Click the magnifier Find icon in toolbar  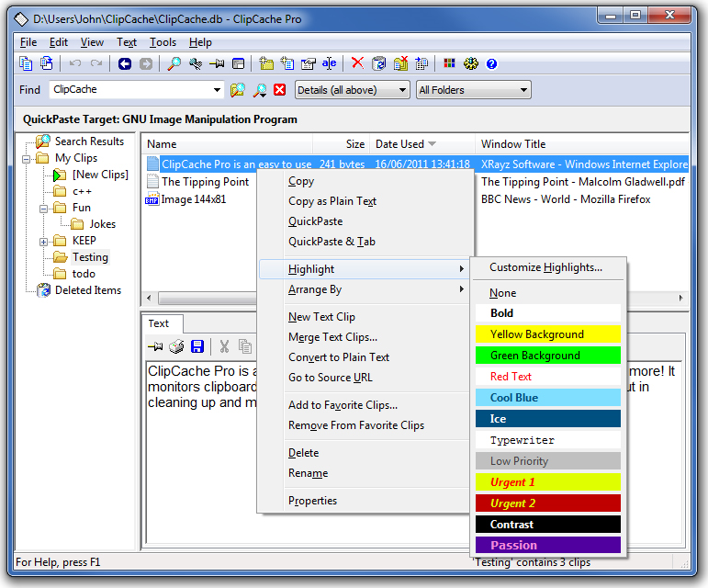(174, 63)
